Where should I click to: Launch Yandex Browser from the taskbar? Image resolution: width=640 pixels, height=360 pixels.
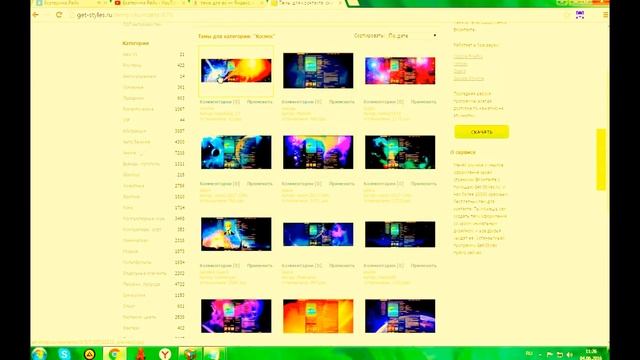165,353
